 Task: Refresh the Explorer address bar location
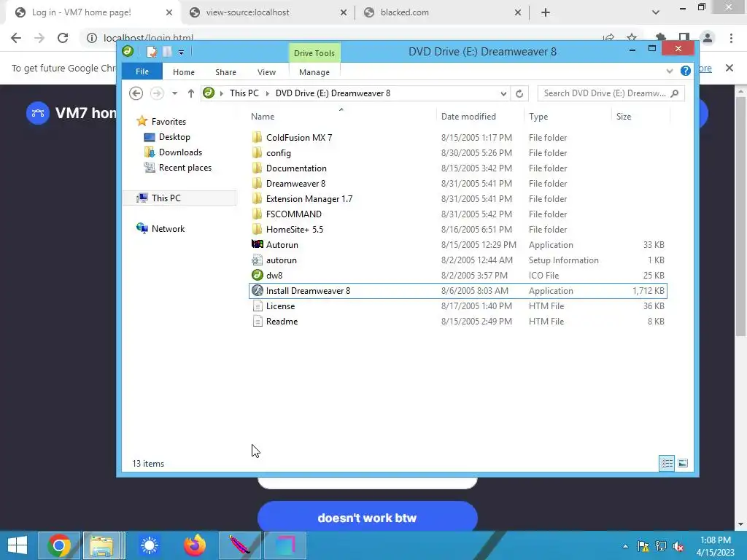coord(519,93)
